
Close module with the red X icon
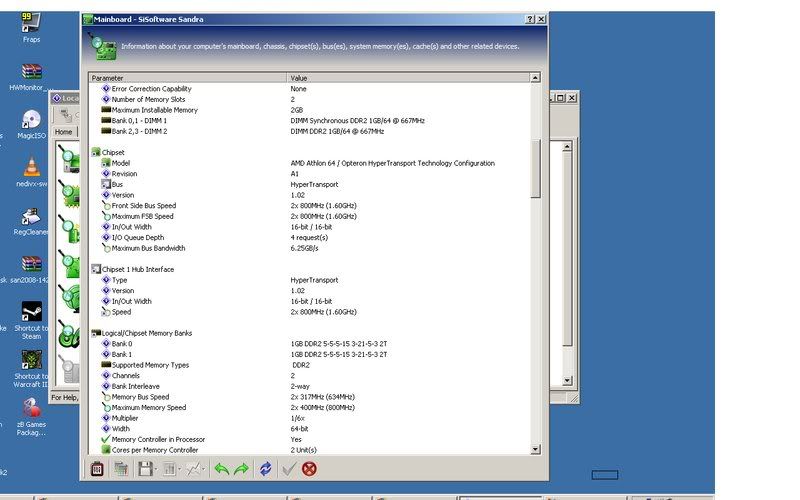coord(309,468)
